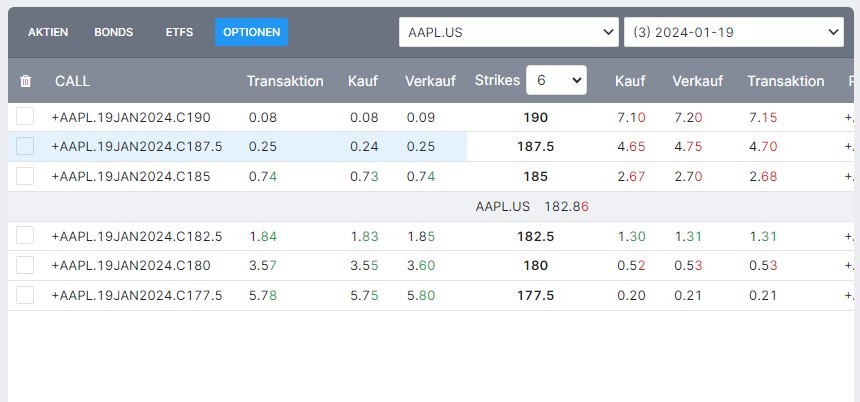Click put Kauf price 2.67 at strike 185
Screen dimensions: 860x402
coord(631,177)
